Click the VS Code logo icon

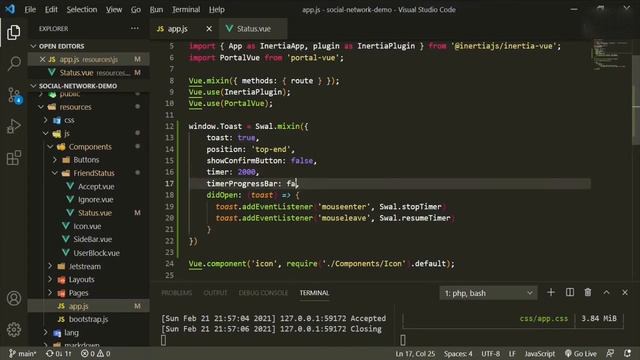10,9
